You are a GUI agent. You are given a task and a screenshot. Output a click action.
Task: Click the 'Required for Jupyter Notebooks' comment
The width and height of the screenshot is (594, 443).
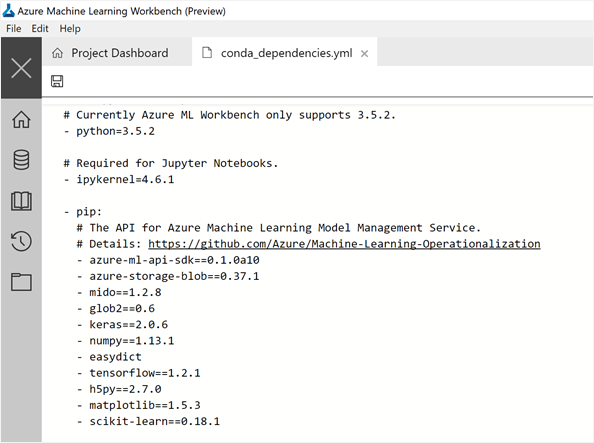pyautogui.click(x=171, y=163)
